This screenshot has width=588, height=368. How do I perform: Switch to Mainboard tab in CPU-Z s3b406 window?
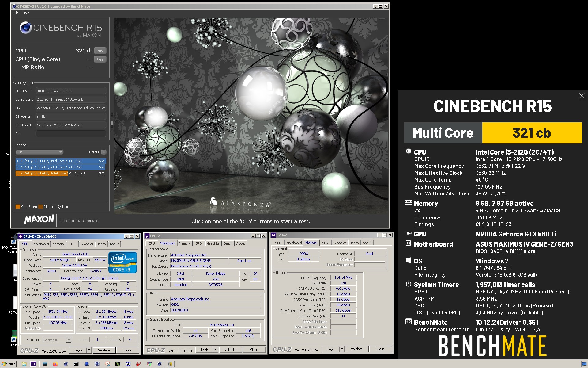point(41,244)
